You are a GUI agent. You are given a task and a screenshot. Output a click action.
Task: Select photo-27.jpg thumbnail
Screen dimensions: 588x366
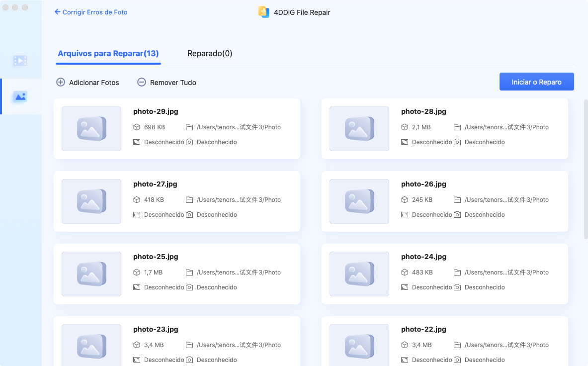coord(91,201)
